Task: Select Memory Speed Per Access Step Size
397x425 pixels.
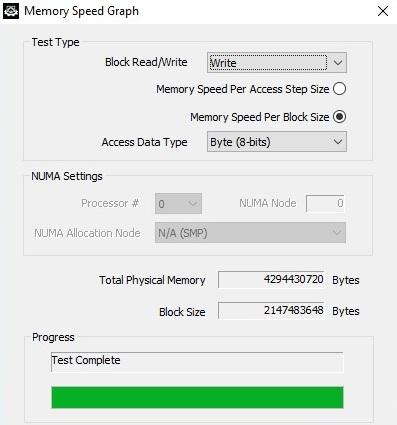Action: (x=339, y=89)
